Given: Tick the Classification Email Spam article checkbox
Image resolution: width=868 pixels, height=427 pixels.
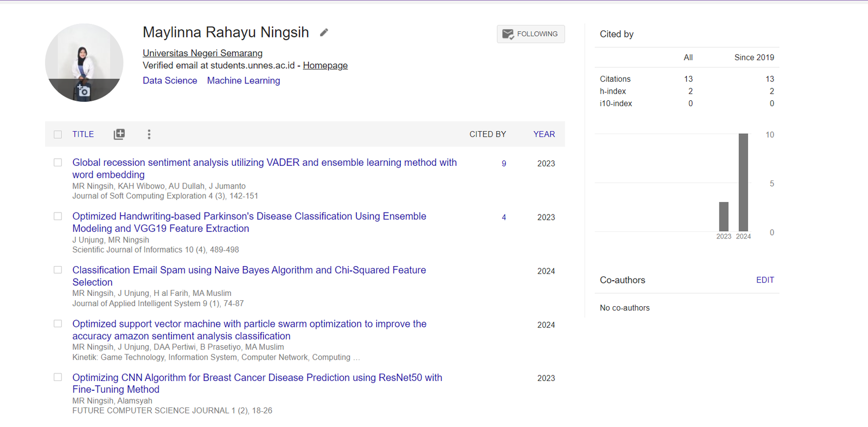Looking at the screenshot, I should point(58,270).
